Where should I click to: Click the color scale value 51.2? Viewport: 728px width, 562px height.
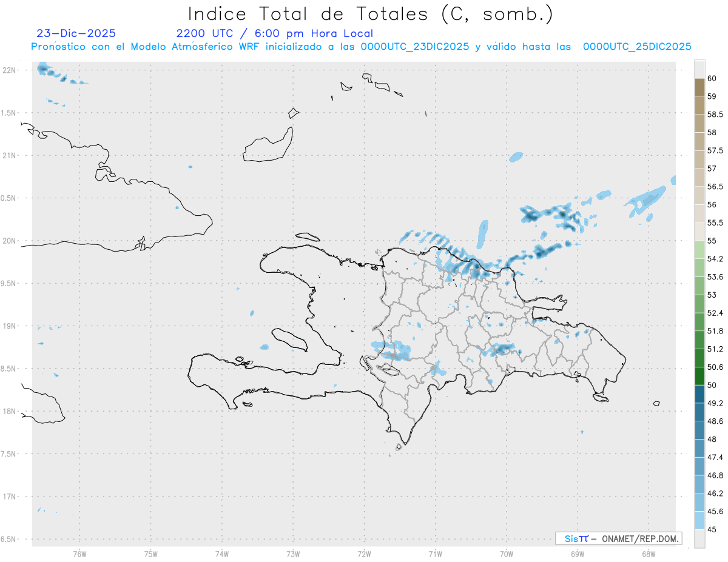pos(715,349)
